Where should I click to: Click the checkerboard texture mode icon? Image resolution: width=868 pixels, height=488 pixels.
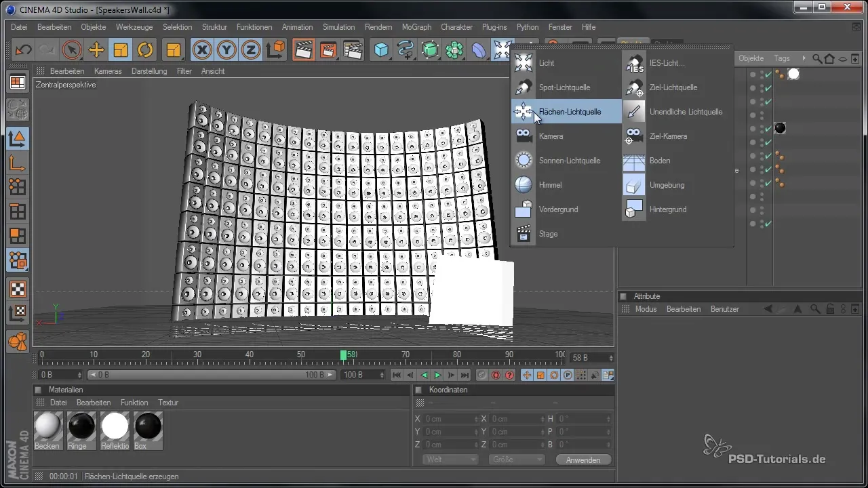17,289
